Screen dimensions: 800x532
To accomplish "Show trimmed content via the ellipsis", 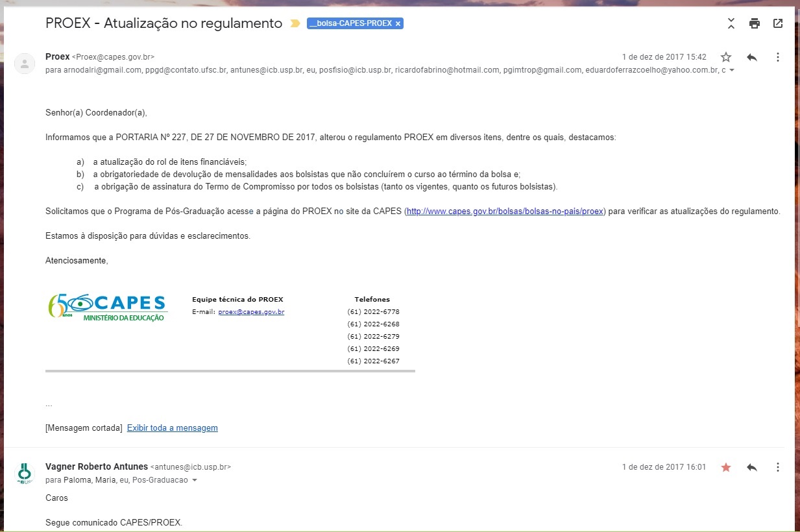I will click(49, 404).
